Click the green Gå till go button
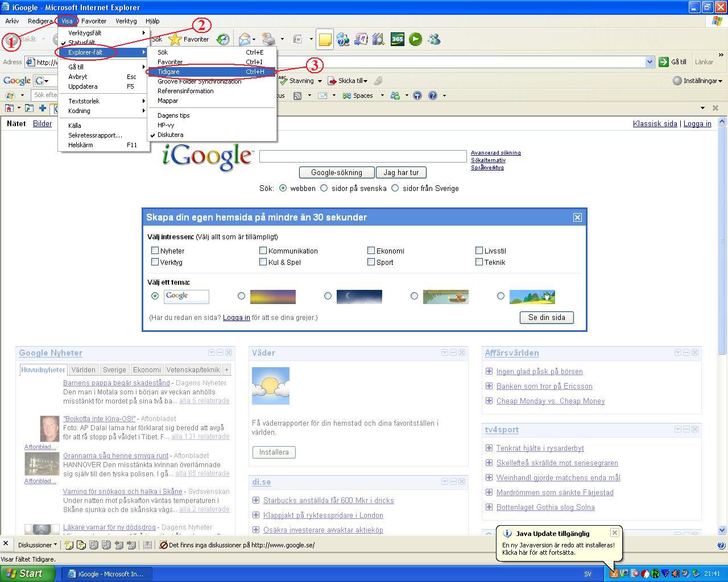 point(673,62)
